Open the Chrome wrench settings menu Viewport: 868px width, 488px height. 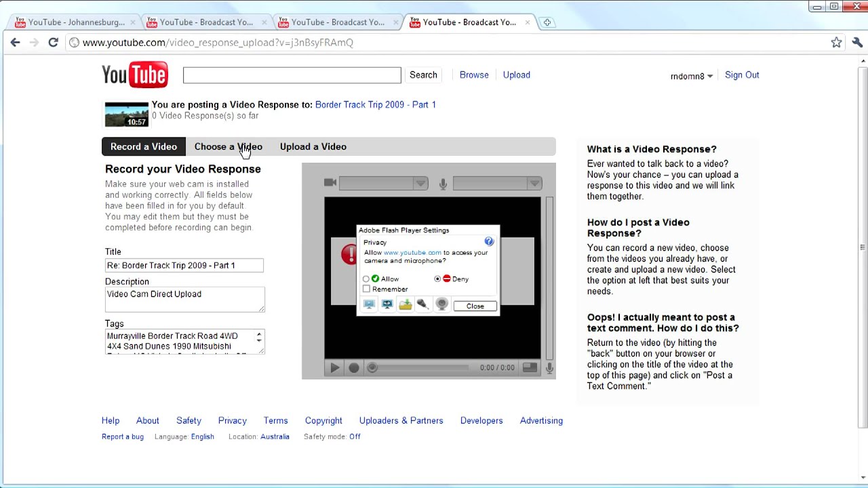[x=857, y=42]
